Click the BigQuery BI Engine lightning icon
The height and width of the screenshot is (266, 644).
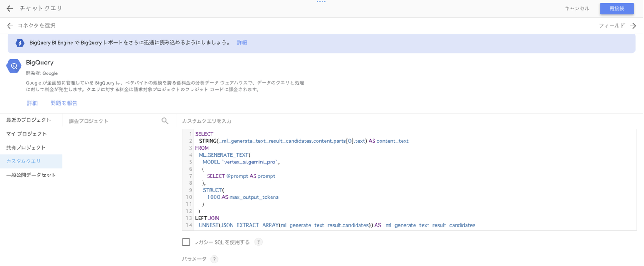(20, 43)
